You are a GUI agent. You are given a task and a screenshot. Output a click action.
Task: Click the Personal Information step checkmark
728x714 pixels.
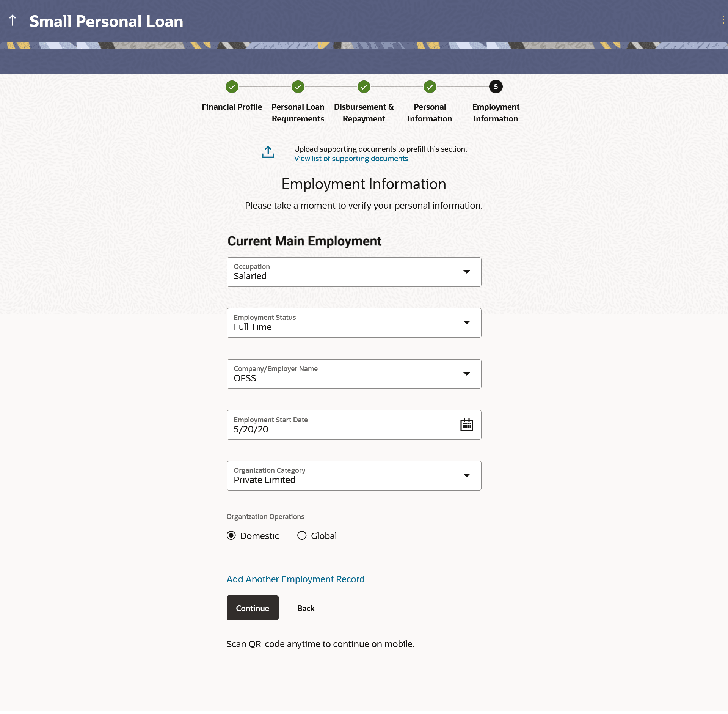coord(430,87)
